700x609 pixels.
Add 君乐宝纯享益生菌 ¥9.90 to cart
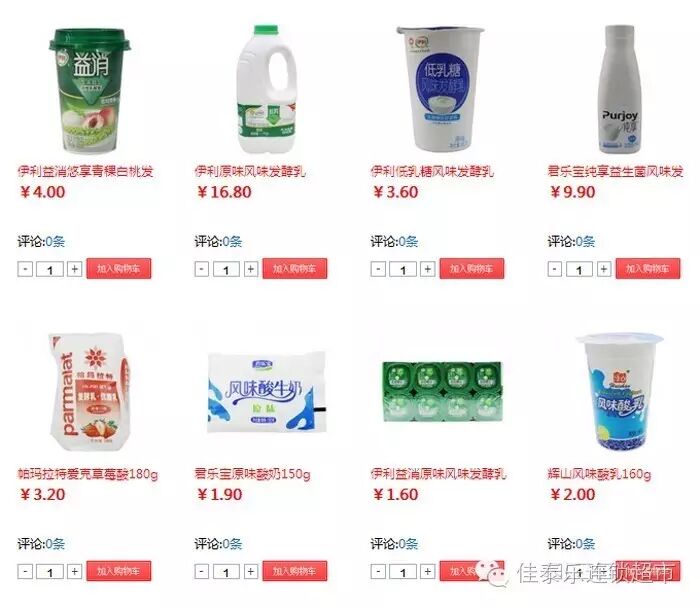click(x=648, y=269)
